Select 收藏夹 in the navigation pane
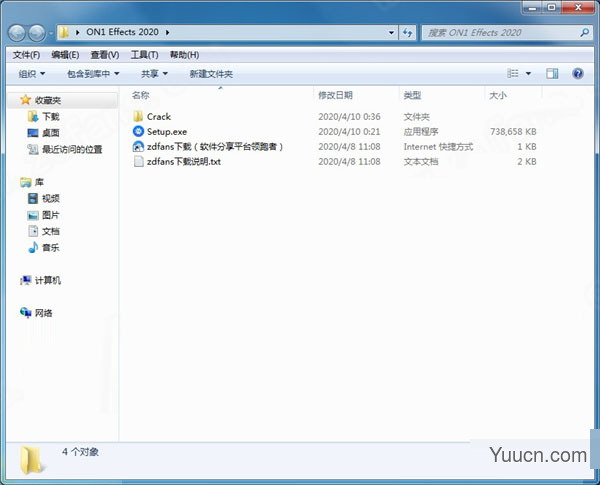The height and width of the screenshot is (485, 600). (x=48, y=100)
